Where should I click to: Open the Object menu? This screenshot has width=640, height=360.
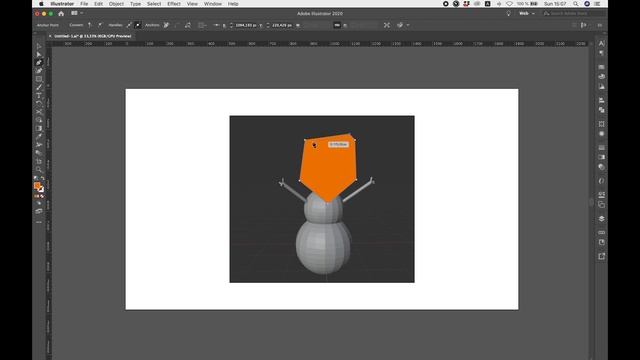coord(116,4)
